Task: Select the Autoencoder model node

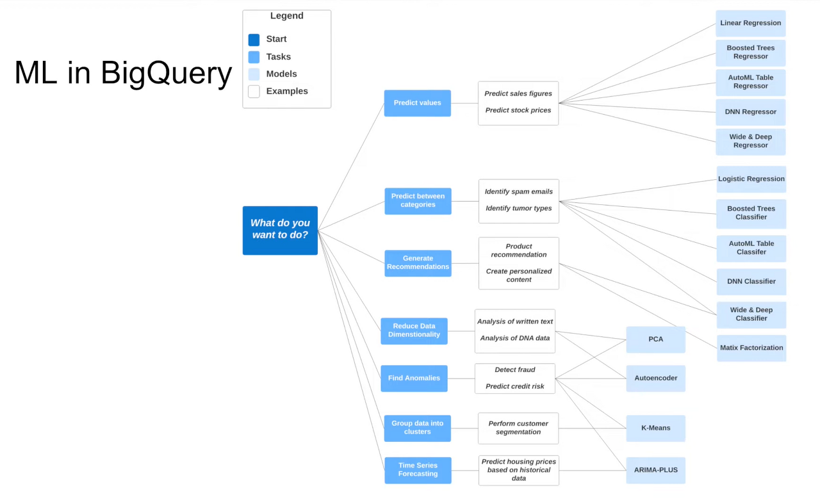Action: [655, 378]
